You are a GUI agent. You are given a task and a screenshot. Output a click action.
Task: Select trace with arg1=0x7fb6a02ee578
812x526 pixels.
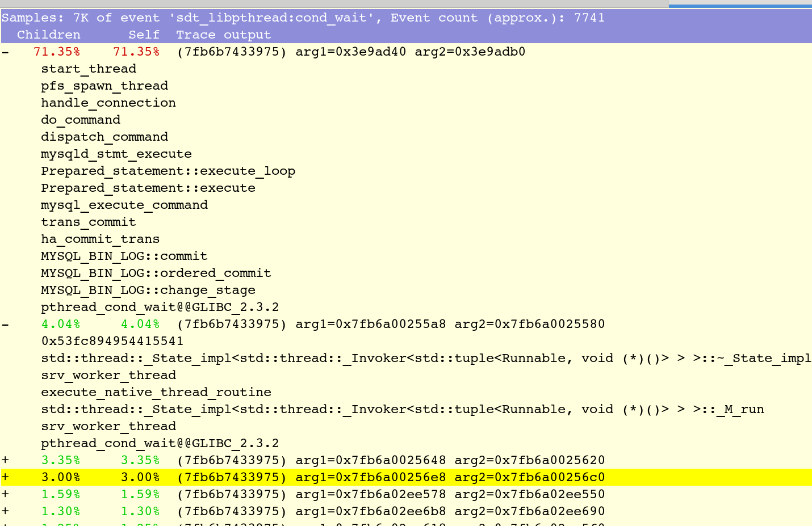click(391, 494)
